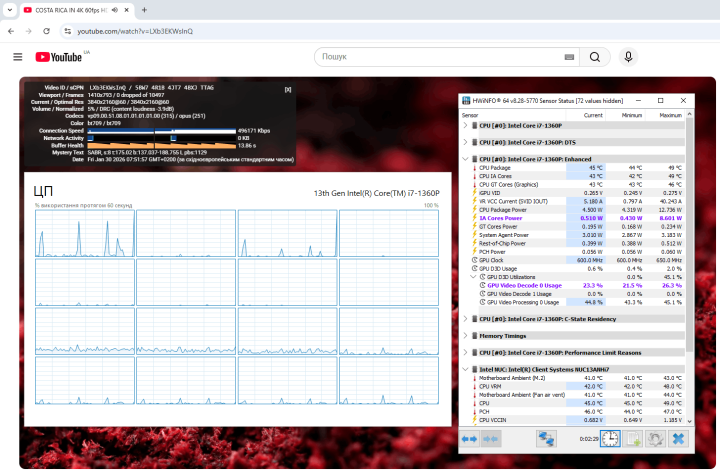Click HWiNFO scrollbar down arrow

[x=689, y=421]
